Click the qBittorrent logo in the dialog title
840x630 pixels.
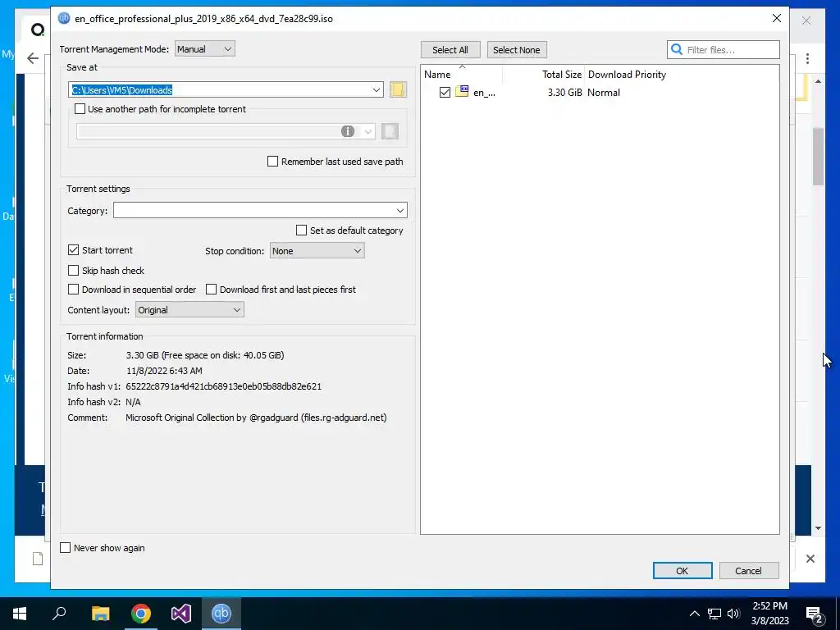(x=64, y=18)
